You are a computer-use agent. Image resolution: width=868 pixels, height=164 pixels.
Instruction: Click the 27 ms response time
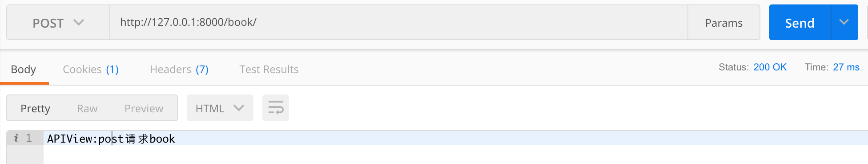click(x=846, y=67)
